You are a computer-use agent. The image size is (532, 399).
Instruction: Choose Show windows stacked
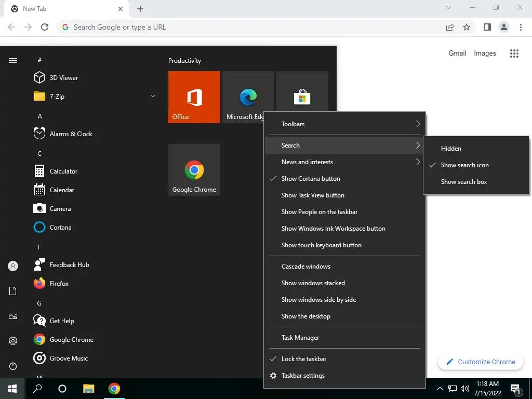tap(344, 283)
